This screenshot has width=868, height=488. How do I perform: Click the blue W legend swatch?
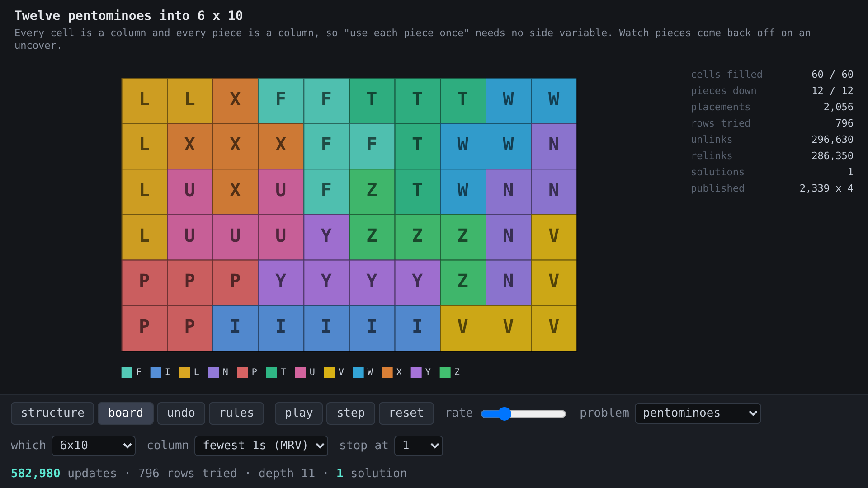(x=359, y=372)
